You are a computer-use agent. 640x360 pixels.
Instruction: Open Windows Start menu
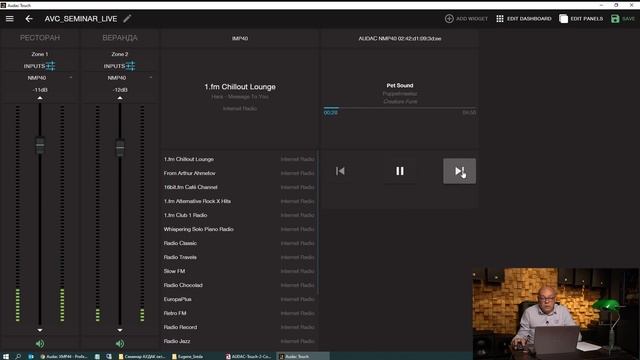tap(6, 356)
